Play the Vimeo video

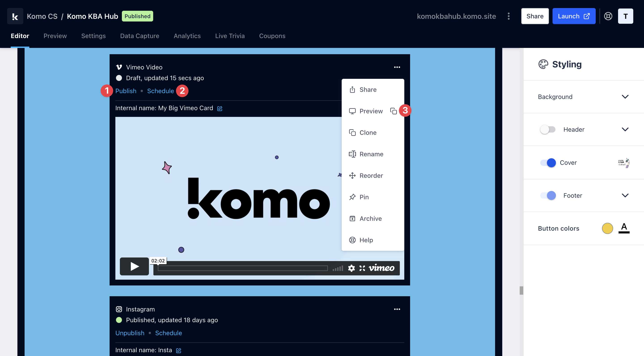(134, 266)
